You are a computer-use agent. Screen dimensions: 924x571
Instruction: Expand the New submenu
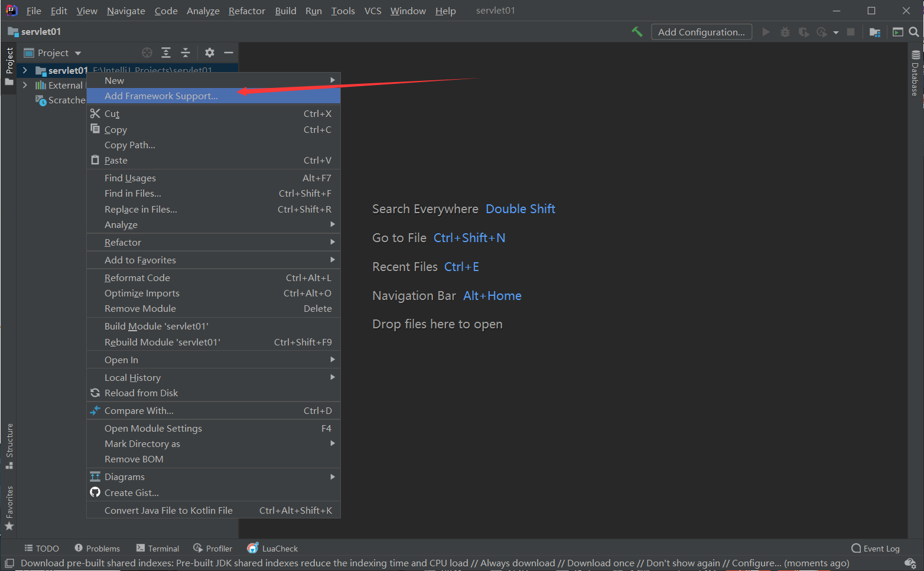[x=213, y=80]
